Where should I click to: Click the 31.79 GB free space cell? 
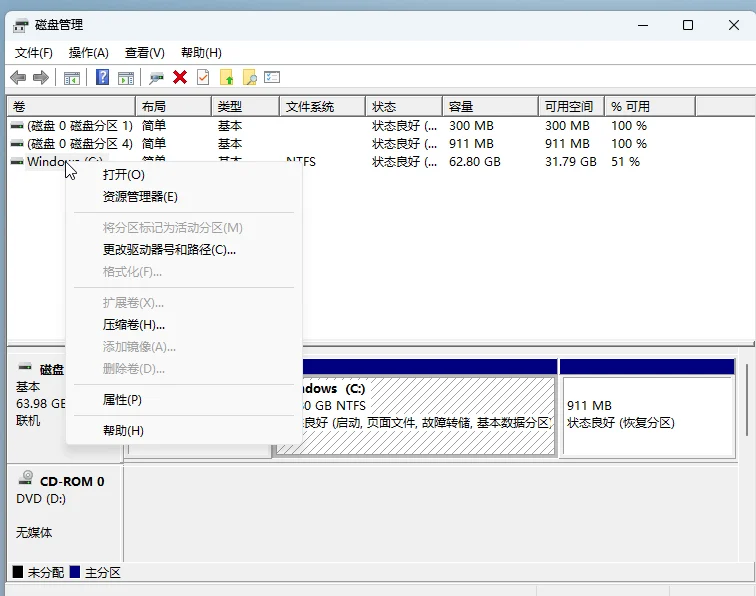[571, 162]
